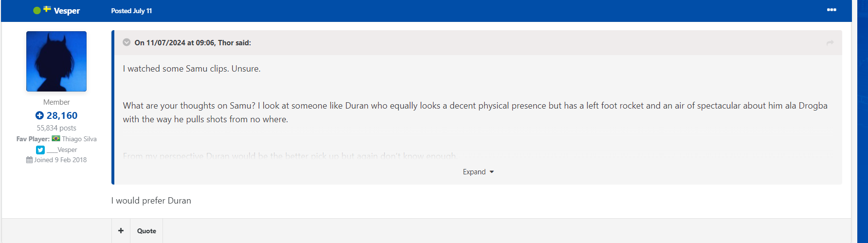Open the three-dot post options menu

(x=832, y=10)
